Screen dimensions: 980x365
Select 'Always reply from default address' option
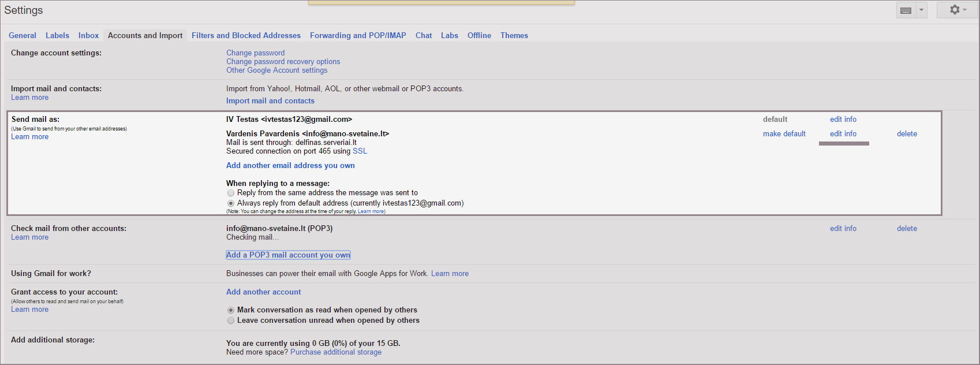click(231, 203)
